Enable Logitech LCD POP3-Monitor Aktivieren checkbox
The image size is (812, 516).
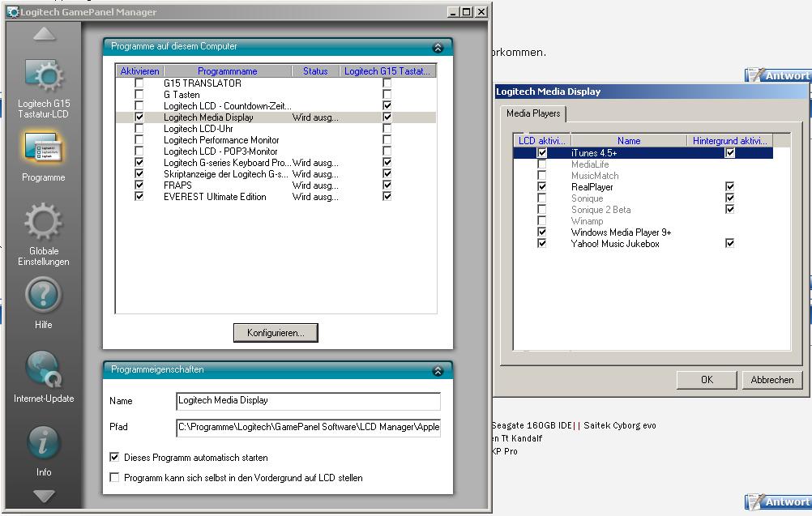click(x=139, y=151)
